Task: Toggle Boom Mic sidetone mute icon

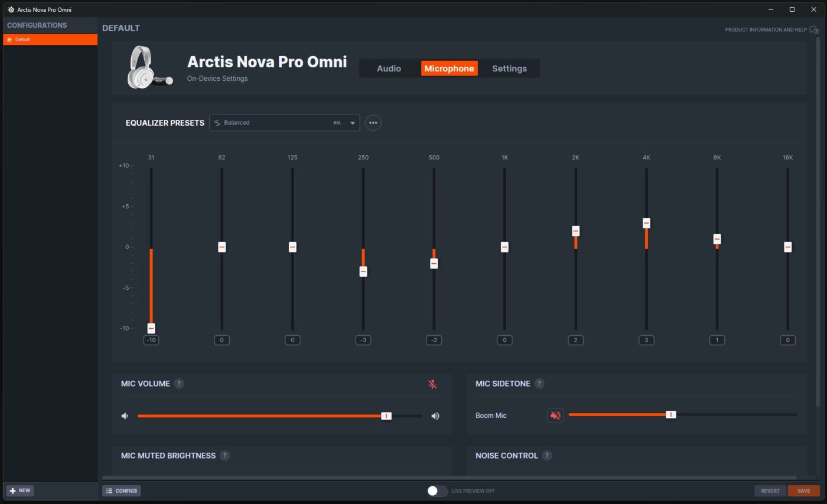Action: 555,415
